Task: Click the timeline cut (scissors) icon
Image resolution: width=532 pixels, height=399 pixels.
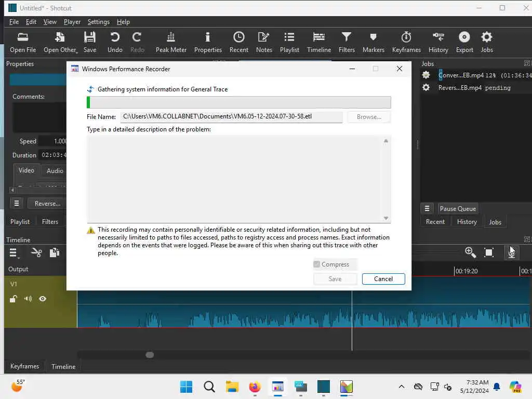Action: [36, 252]
